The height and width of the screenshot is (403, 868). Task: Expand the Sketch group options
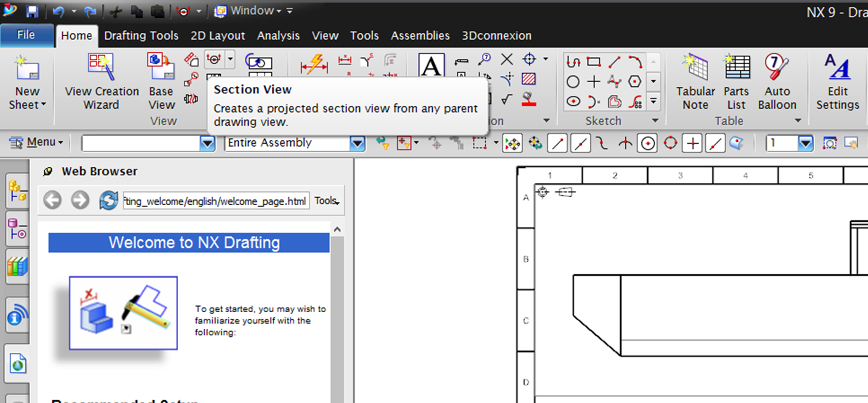(x=655, y=121)
